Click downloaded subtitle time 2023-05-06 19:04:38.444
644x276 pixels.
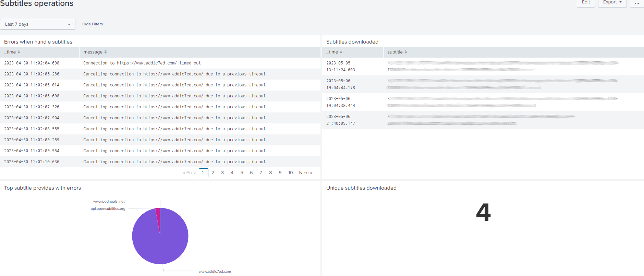[341, 102]
